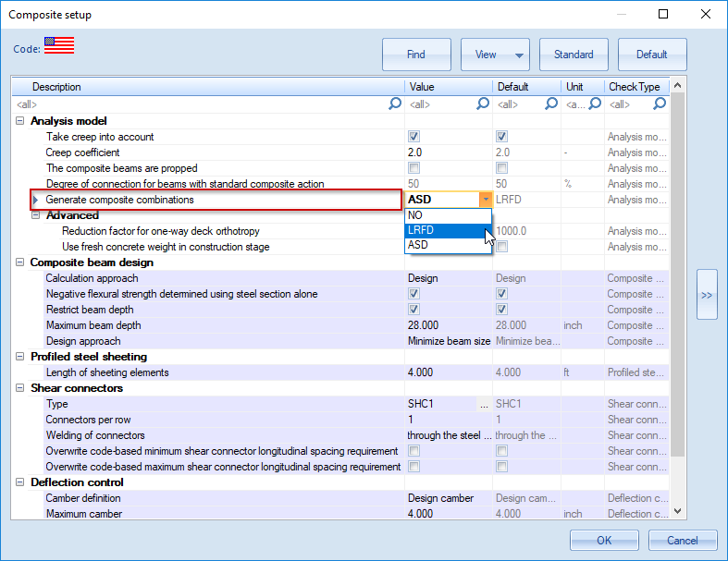Collapse the Analysis model group
This screenshot has height=561, width=728.
coord(20,121)
